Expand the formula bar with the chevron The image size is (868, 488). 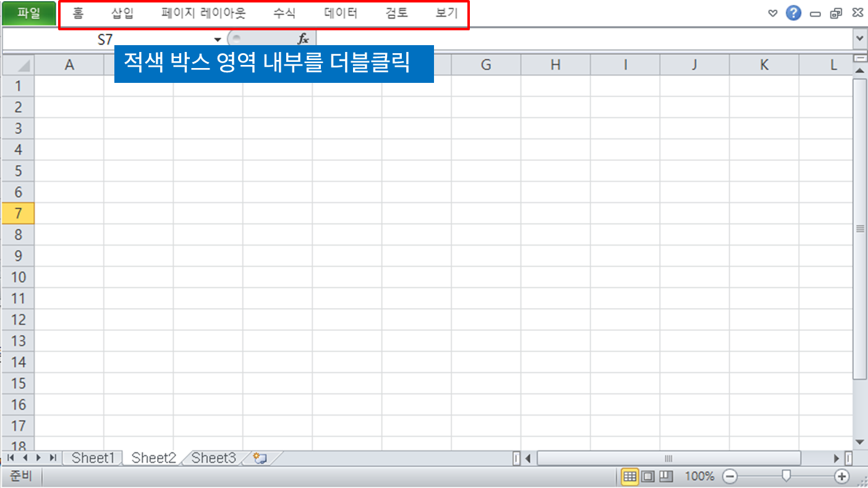[x=860, y=39]
